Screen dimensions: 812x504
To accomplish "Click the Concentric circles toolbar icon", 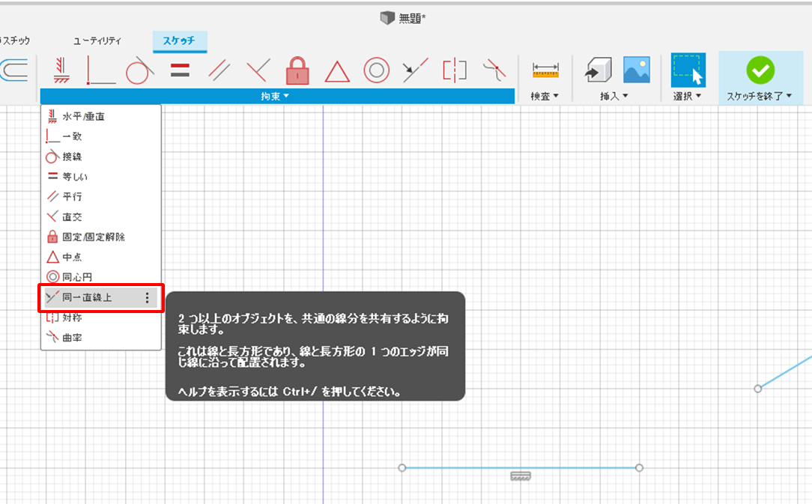I will [376, 70].
